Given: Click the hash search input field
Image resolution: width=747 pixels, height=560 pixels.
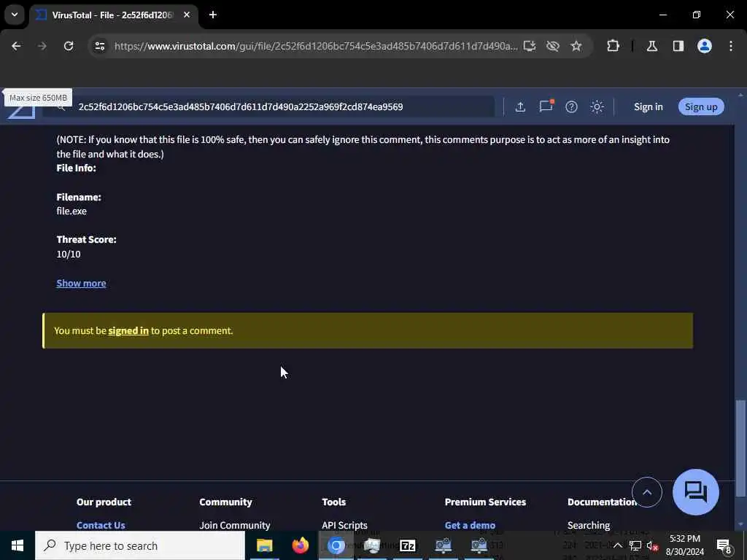Looking at the screenshot, I should (269, 106).
